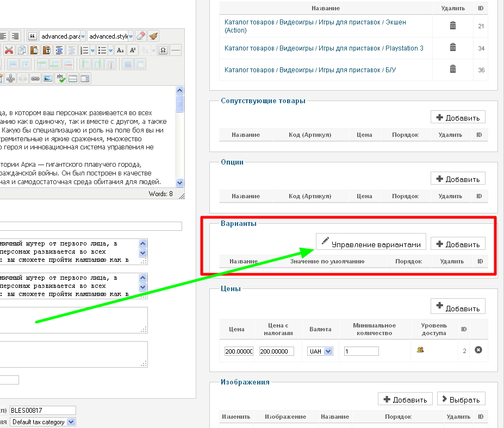The width and height of the screenshot is (504, 428).
Task: Click the BLES00817 article code field
Action: point(43,410)
